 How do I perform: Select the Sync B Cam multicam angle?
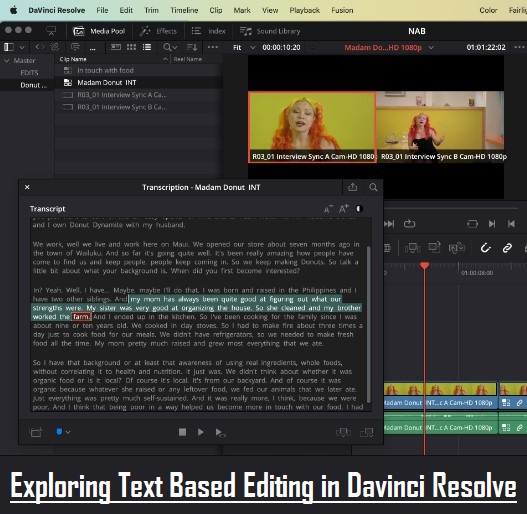click(440, 127)
